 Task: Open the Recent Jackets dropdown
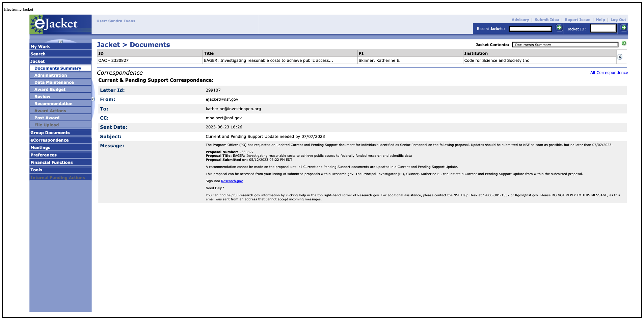point(530,29)
